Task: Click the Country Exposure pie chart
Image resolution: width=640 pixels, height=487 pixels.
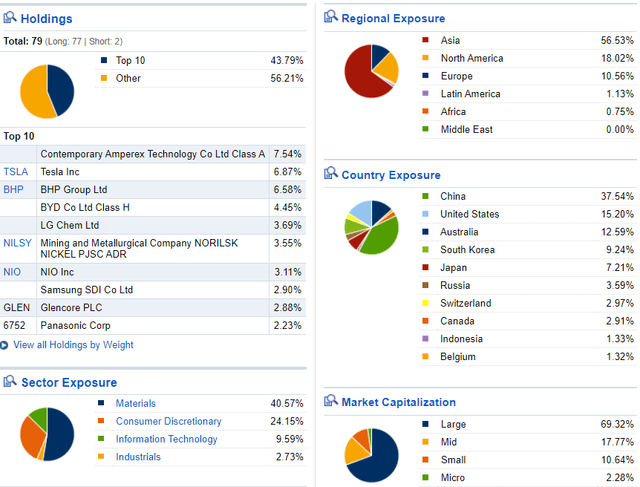Action: (x=371, y=227)
